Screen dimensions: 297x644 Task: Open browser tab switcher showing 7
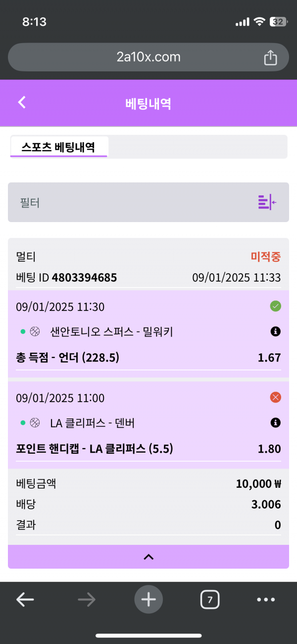(210, 600)
